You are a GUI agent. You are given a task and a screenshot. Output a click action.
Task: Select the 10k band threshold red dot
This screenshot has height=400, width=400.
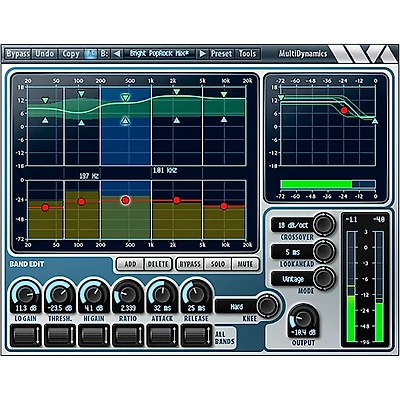coord(224,206)
